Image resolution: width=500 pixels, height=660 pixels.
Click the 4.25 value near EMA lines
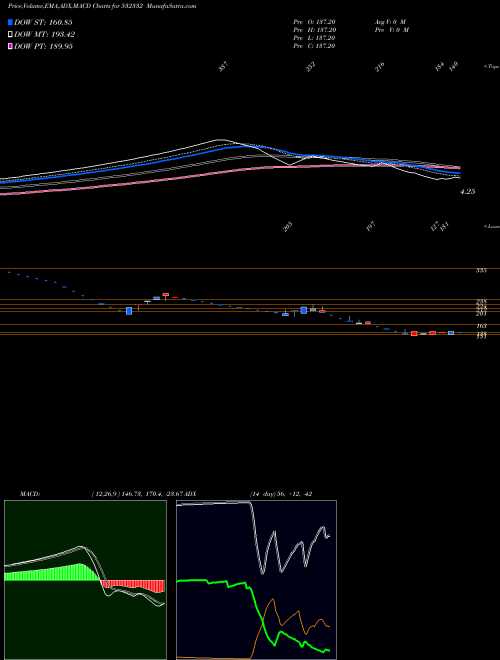point(468,192)
